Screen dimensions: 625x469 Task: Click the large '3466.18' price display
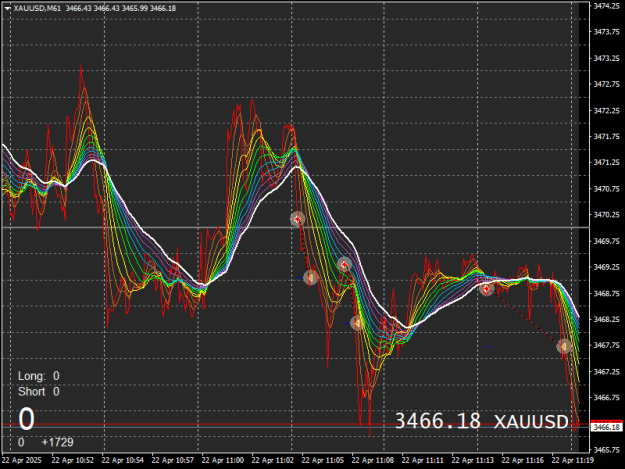(438, 421)
